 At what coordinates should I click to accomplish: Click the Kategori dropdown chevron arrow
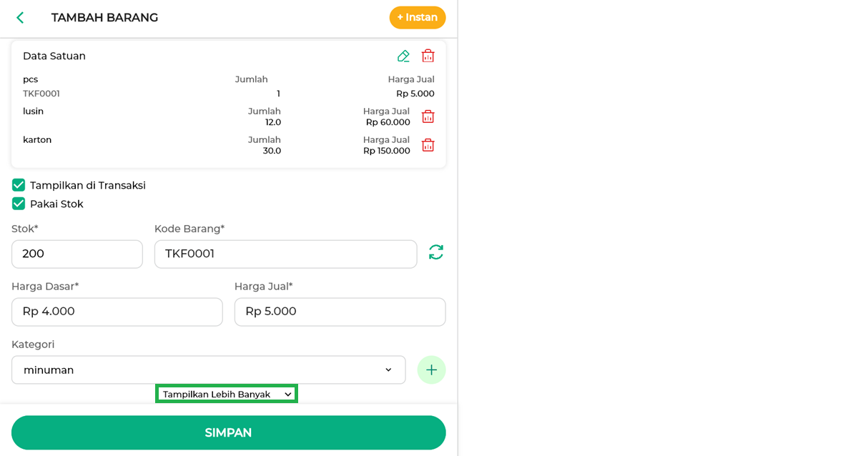pyautogui.click(x=388, y=370)
